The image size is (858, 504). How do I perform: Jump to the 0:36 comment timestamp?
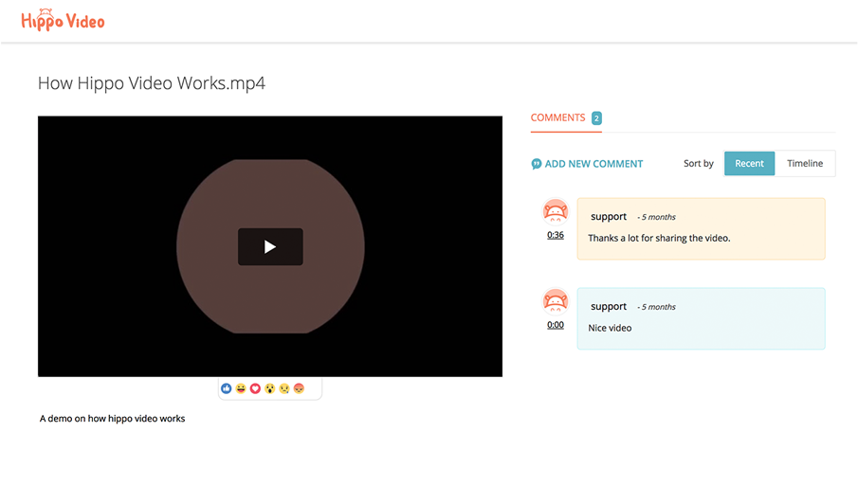point(556,235)
